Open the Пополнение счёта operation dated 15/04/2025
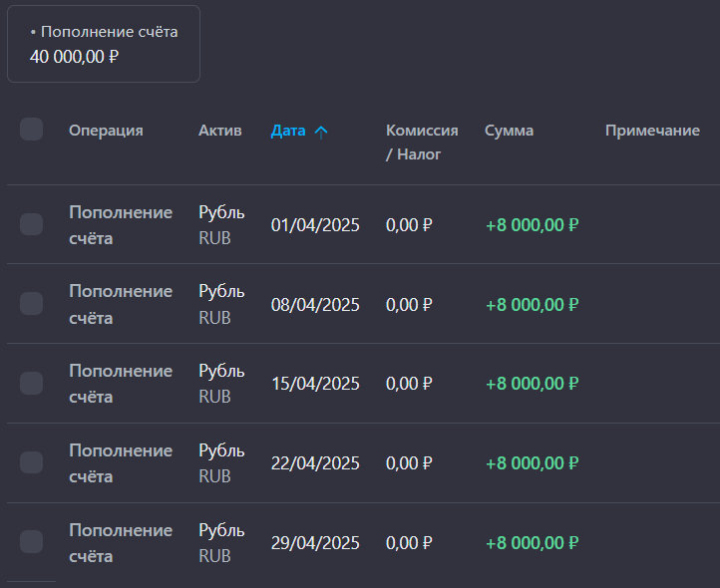Viewport: 720px width, 588px height. coord(121,384)
